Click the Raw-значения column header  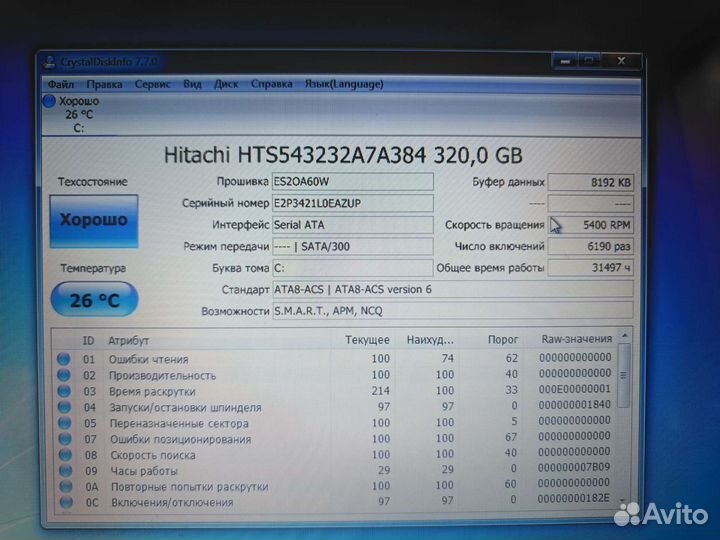(x=577, y=339)
